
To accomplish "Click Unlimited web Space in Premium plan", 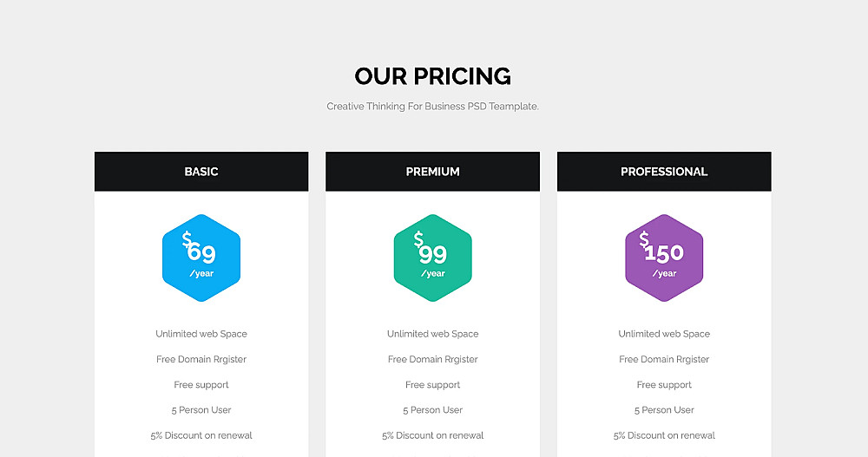I will pyautogui.click(x=432, y=334).
